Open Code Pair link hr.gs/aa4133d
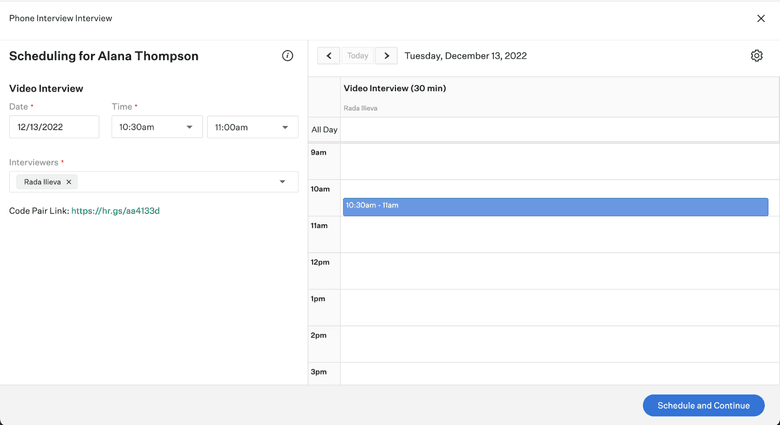Screen dimensions: 780x425 click(115, 211)
